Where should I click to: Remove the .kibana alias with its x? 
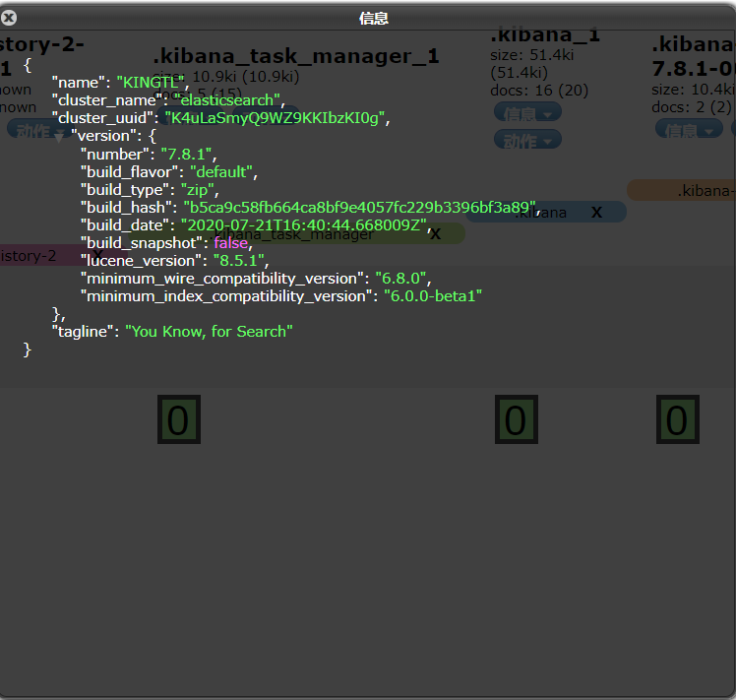[x=596, y=212]
